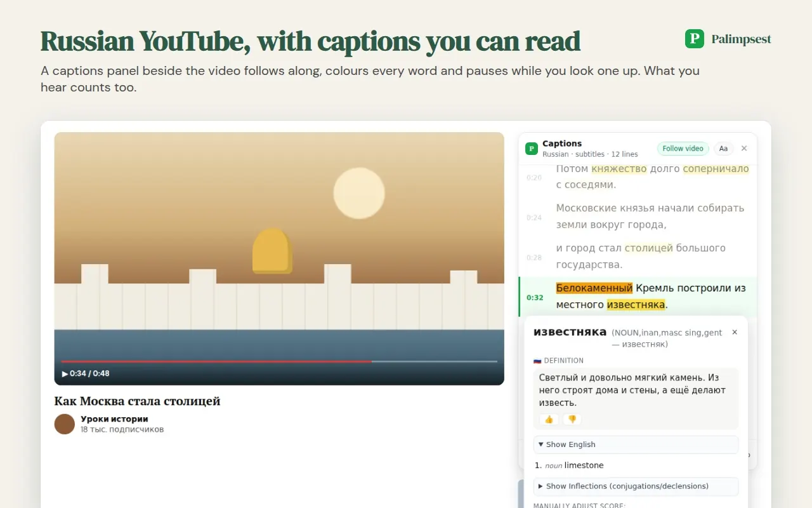
Task: Click the highlighted word известняка in captions
Action: click(x=636, y=304)
